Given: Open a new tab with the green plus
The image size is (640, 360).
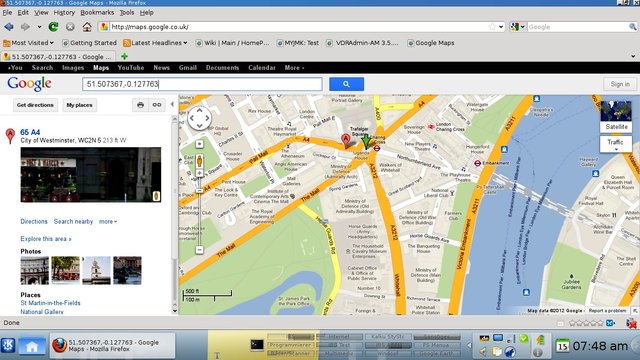Looking at the screenshot, I should click(124, 56).
